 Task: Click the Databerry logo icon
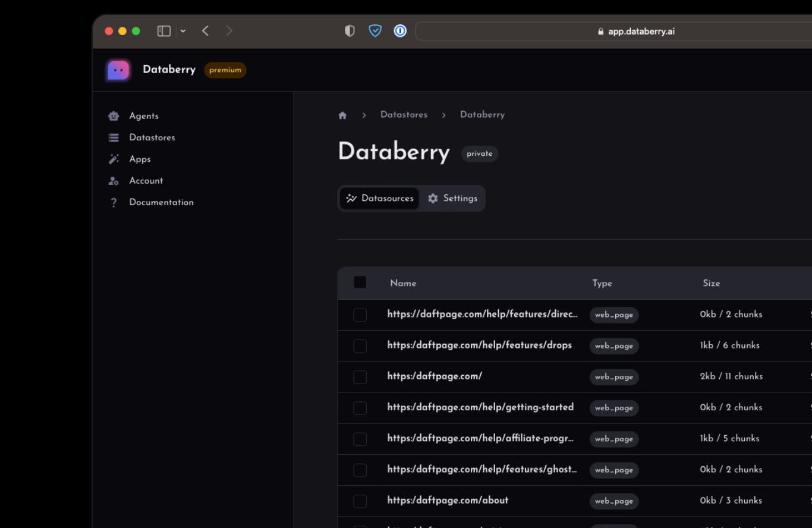click(118, 70)
